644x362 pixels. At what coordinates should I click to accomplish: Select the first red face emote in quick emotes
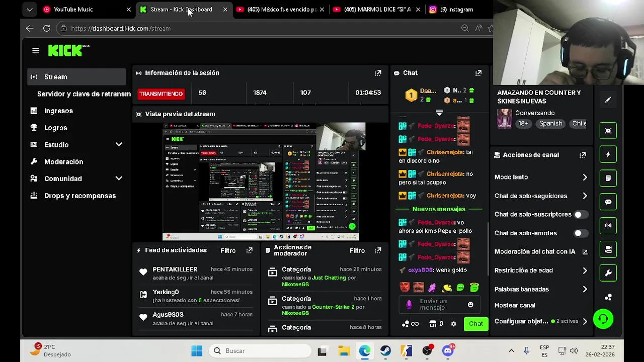[x=405, y=288]
